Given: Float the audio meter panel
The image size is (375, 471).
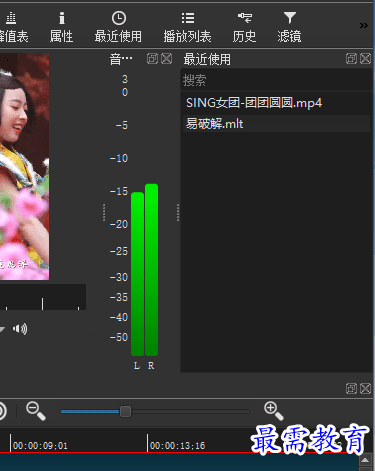Looking at the screenshot, I should (x=152, y=59).
